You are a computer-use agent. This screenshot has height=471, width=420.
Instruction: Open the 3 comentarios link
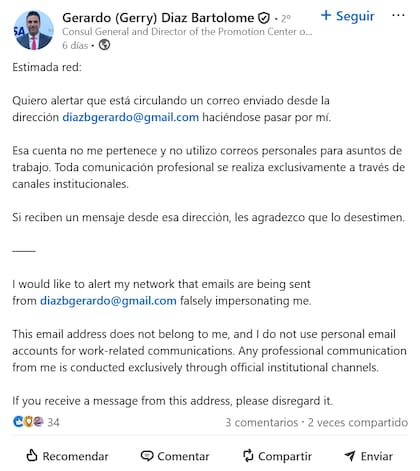click(x=262, y=422)
